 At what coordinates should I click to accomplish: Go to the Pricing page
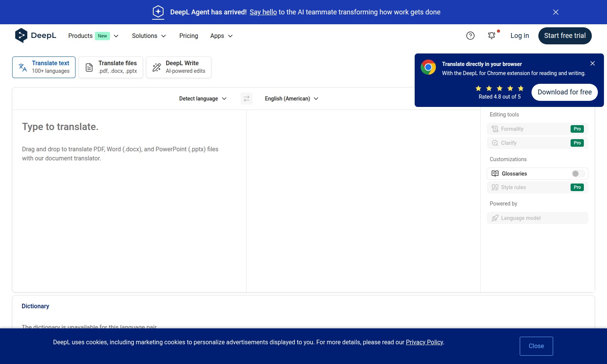coord(189,36)
